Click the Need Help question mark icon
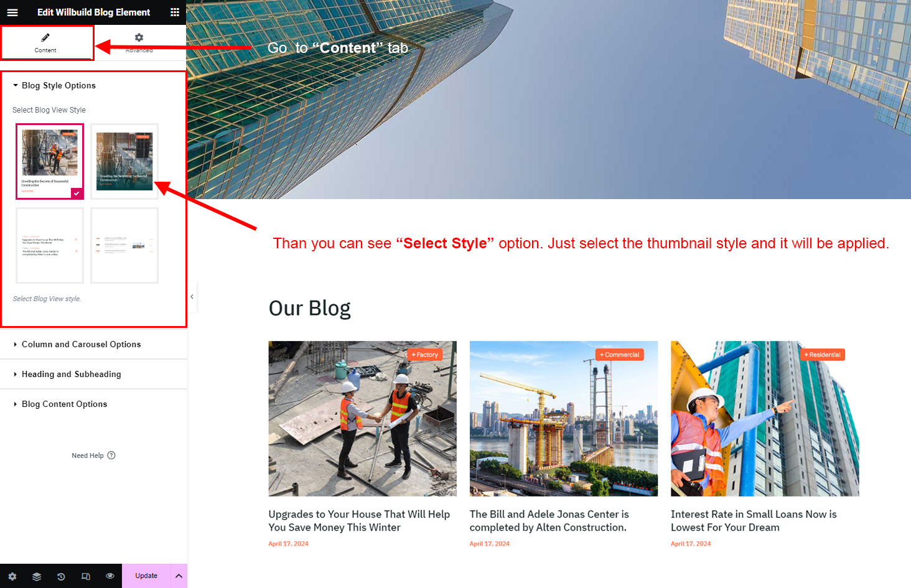Image resolution: width=911 pixels, height=588 pixels. [111, 455]
